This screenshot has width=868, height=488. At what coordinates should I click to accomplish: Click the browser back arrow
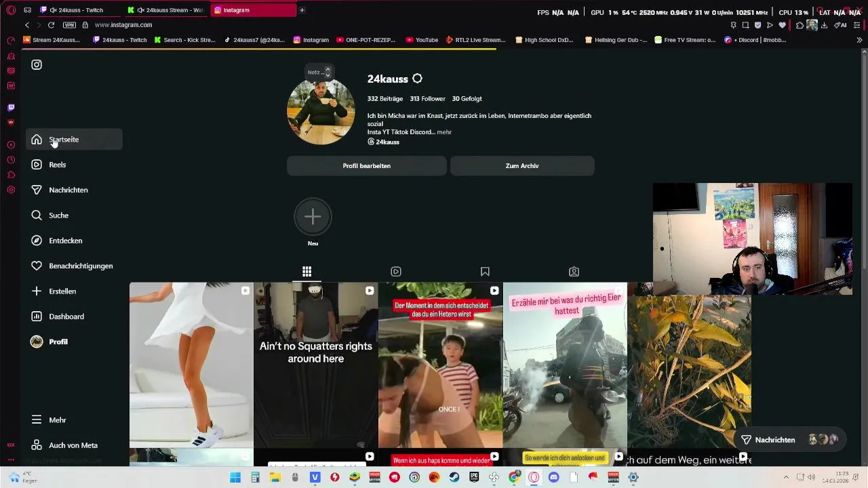(x=27, y=25)
